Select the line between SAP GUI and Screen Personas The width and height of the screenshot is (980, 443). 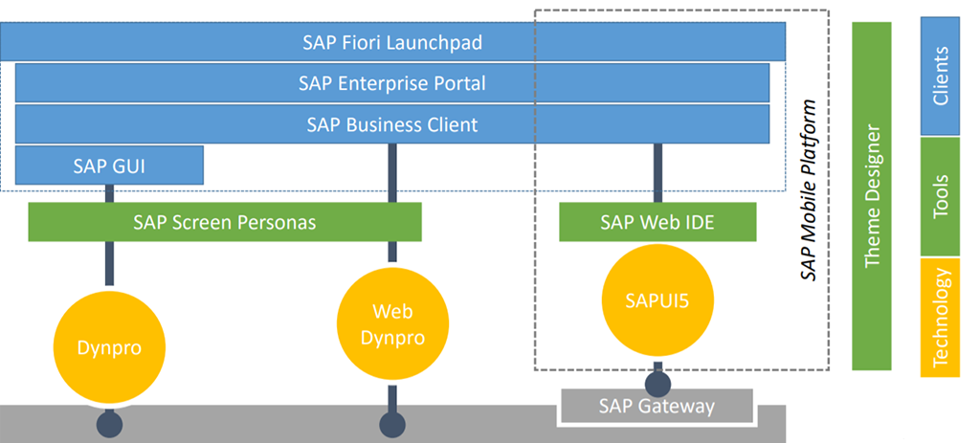[x=109, y=193]
